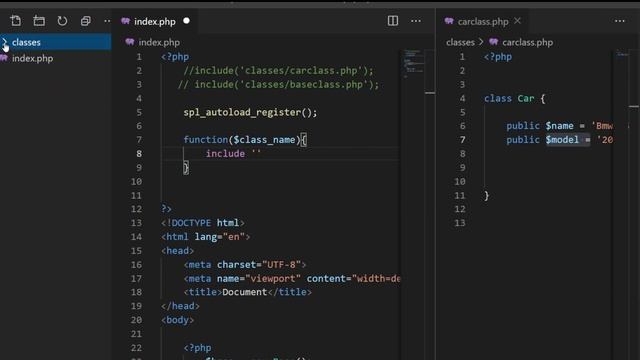Place cursor in include '' statement
Image resolution: width=640 pixels, height=360 pixels.
[x=233, y=154]
